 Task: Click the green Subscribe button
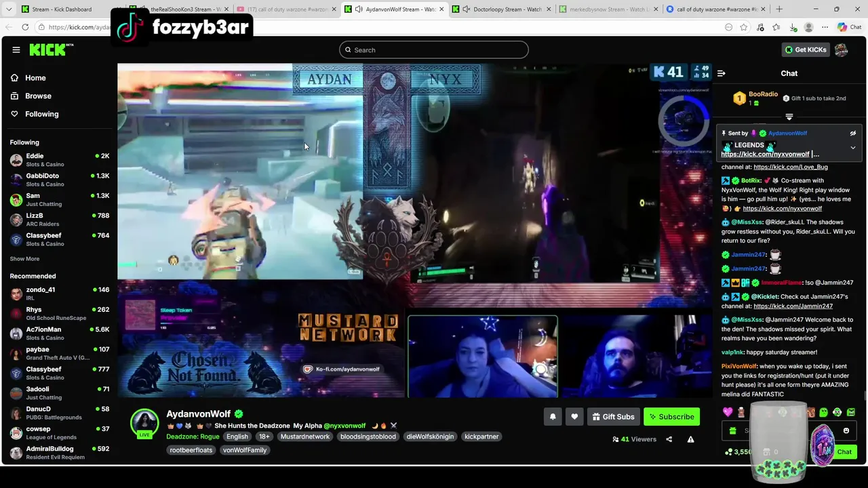[x=671, y=417]
